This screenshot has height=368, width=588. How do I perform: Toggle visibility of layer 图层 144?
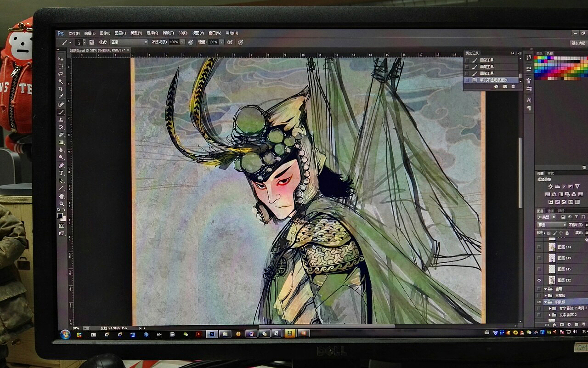539,247
